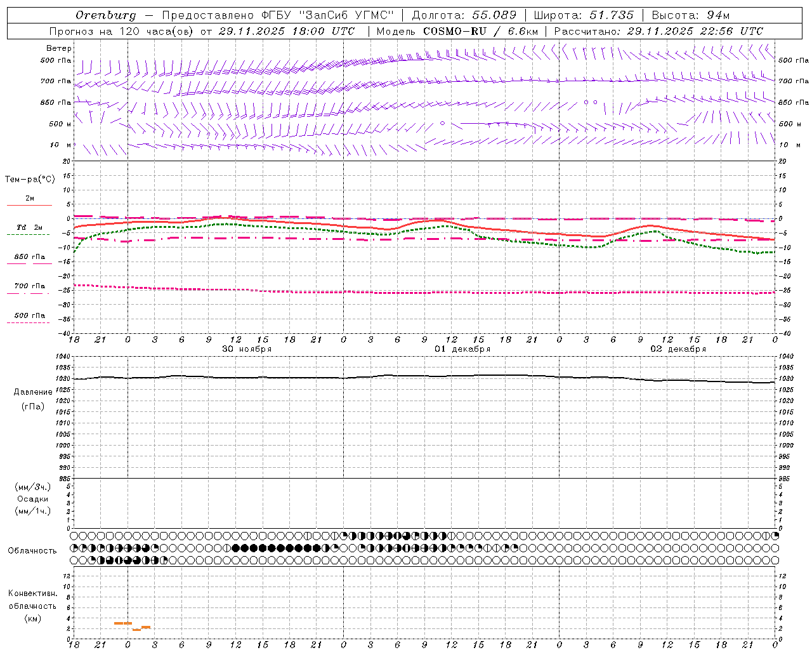Click the "Давление" pressure panel label

click(33, 392)
